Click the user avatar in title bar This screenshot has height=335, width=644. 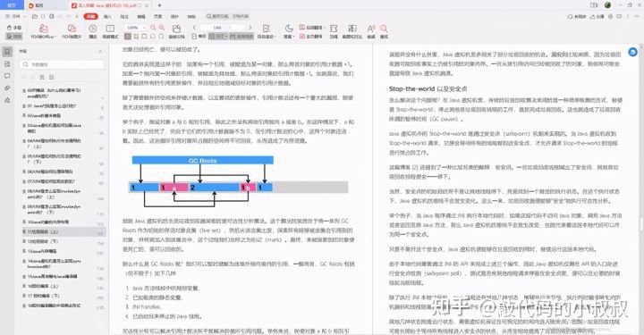coord(607,5)
